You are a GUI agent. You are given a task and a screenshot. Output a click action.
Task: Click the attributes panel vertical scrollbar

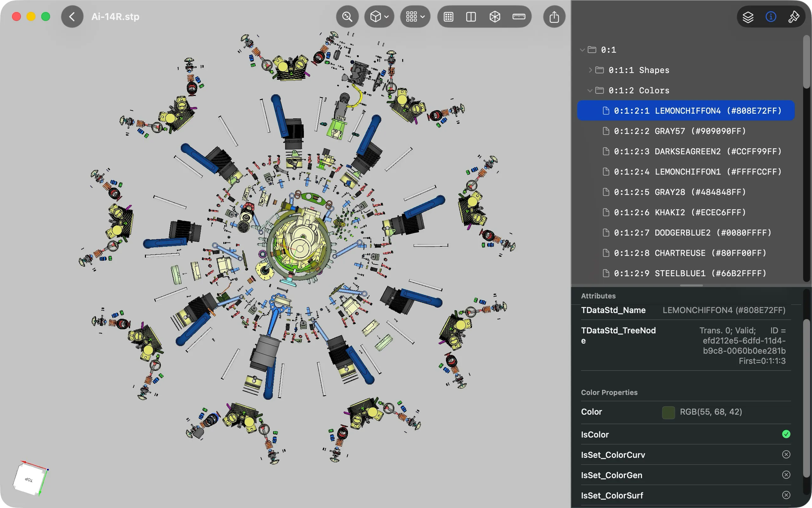point(806,398)
